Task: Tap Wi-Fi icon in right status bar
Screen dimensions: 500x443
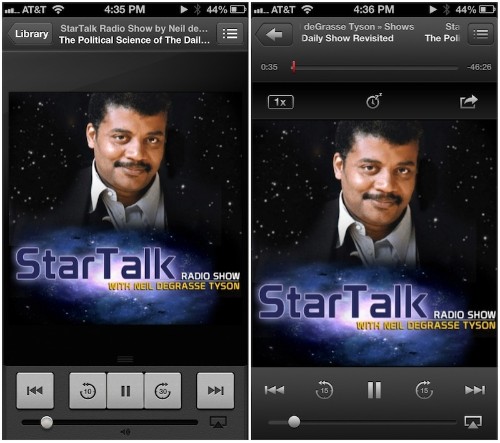Action: coord(307,10)
